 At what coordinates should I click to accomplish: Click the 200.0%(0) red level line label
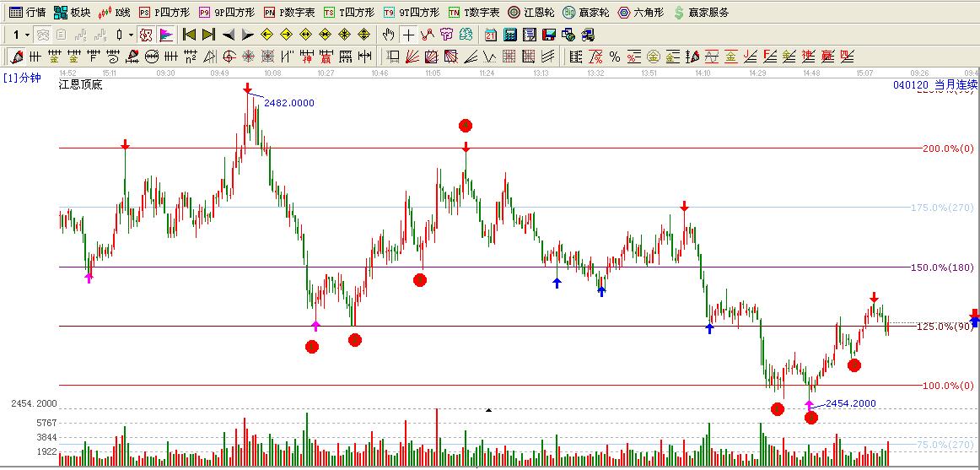click(948, 149)
